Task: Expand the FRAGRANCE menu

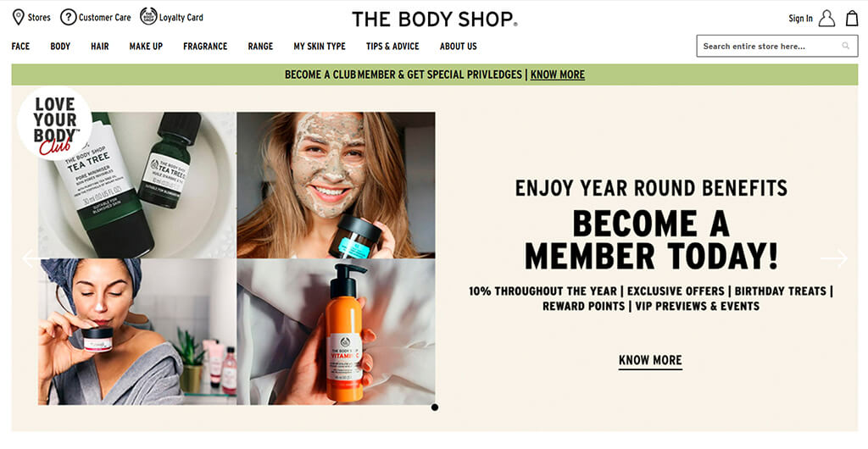Action: click(x=205, y=47)
